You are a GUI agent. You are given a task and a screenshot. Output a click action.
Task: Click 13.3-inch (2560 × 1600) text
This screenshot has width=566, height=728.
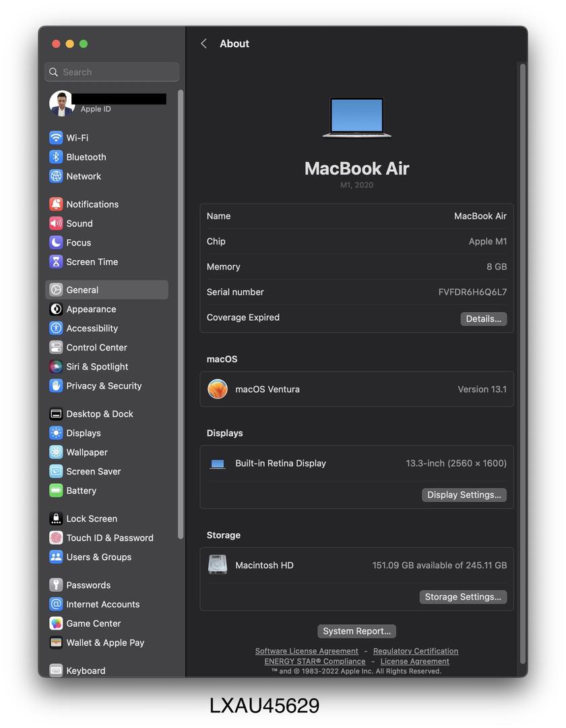click(x=456, y=463)
